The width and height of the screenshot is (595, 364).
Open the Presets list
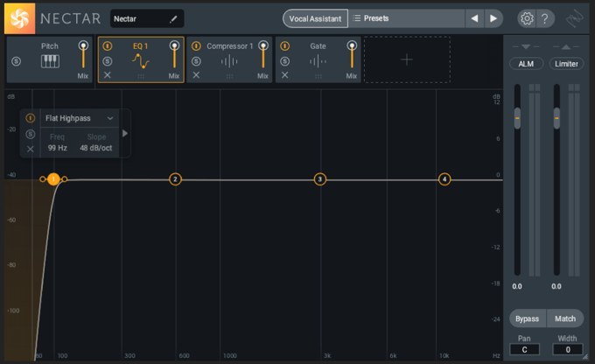(406, 18)
